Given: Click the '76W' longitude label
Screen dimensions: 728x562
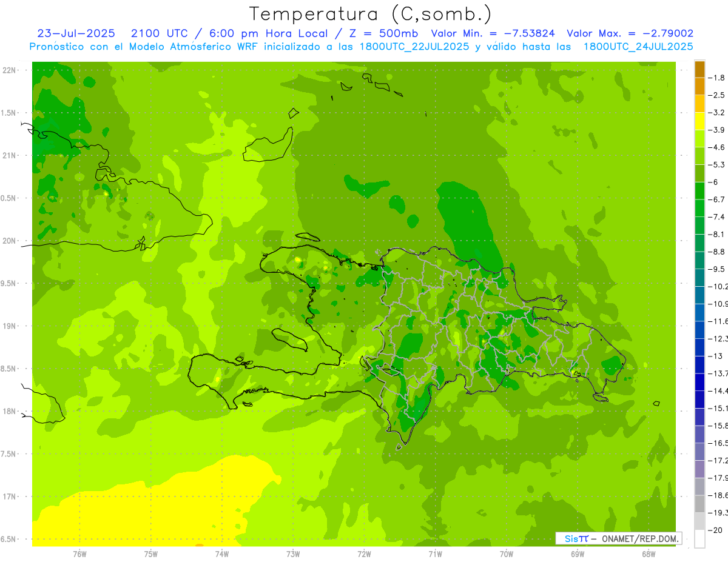Looking at the screenshot, I should tap(79, 554).
